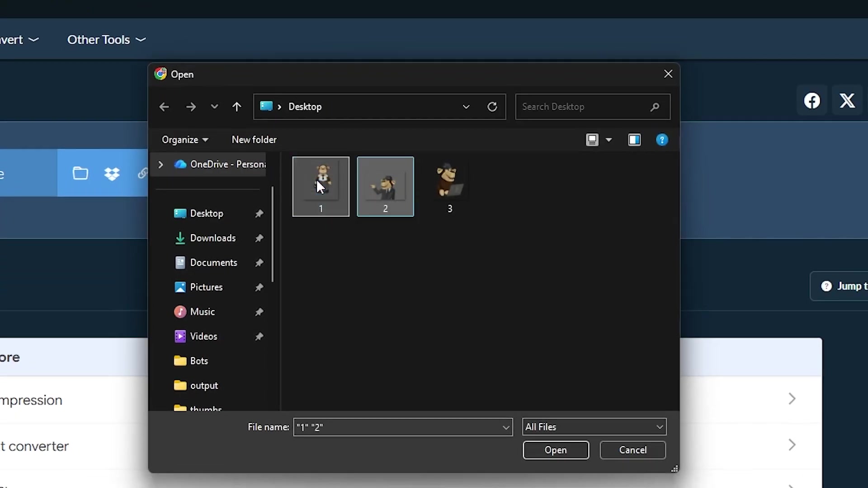This screenshot has width=868, height=488.
Task: Cancel the Open dialog
Action: (632, 450)
